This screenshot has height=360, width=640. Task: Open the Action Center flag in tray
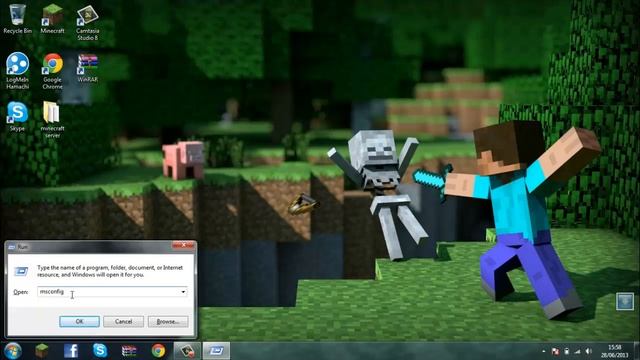pos(555,351)
